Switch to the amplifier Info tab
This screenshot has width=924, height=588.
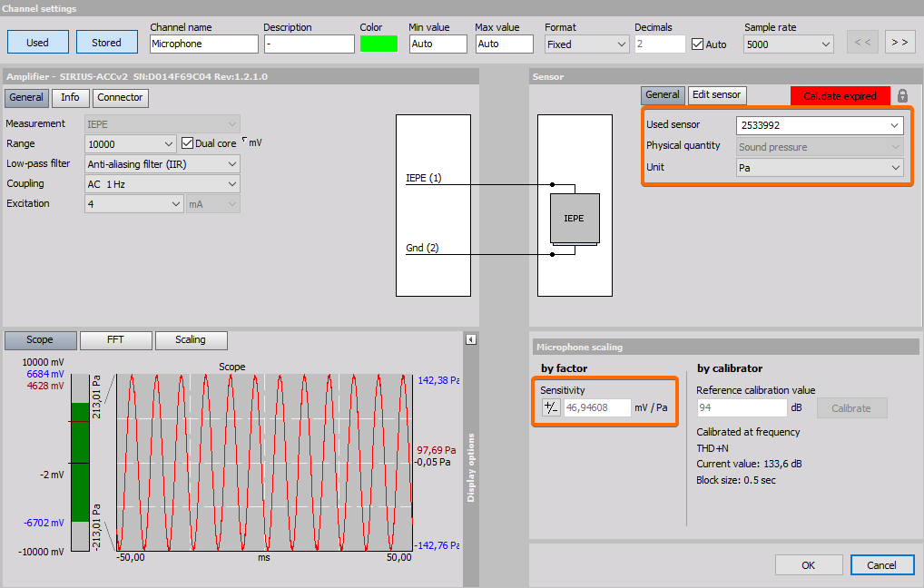tap(70, 98)
